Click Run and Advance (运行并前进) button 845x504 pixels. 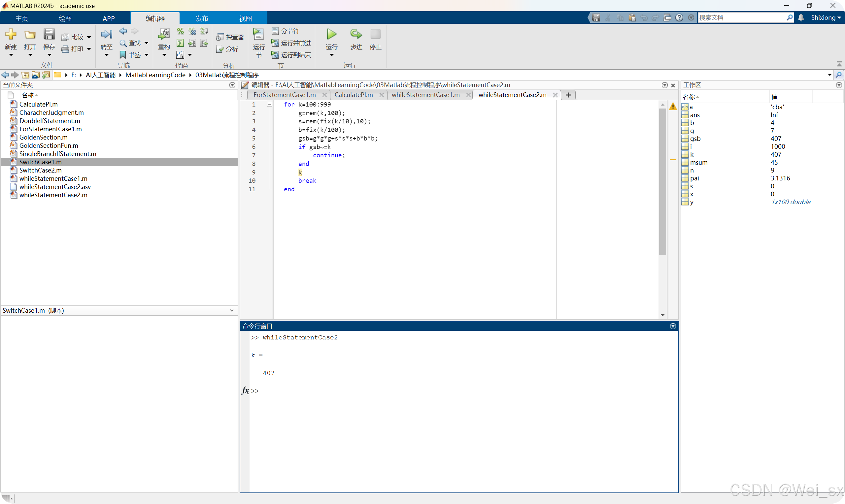[x=291, y=43]
